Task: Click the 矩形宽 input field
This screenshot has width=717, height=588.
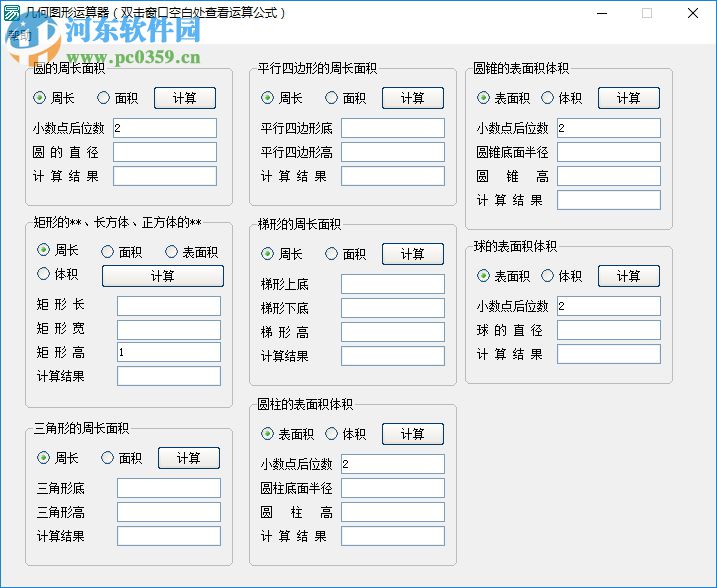Action: pyautogui.click(x=169, y=330)
